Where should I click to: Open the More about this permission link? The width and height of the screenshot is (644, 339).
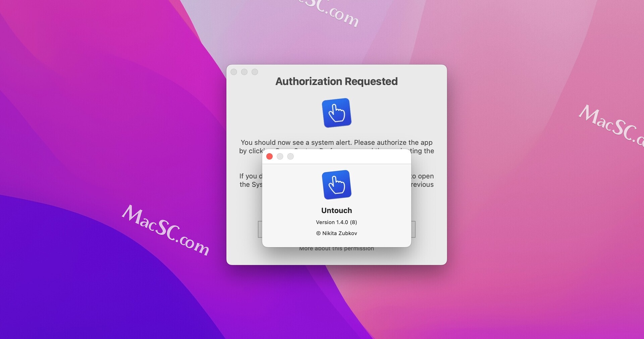point(336,249)
